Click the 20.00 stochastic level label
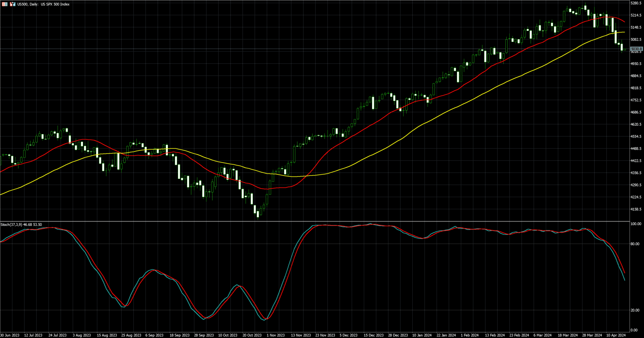The width and height of the screenshot is (644, 338). click(635, 310)
